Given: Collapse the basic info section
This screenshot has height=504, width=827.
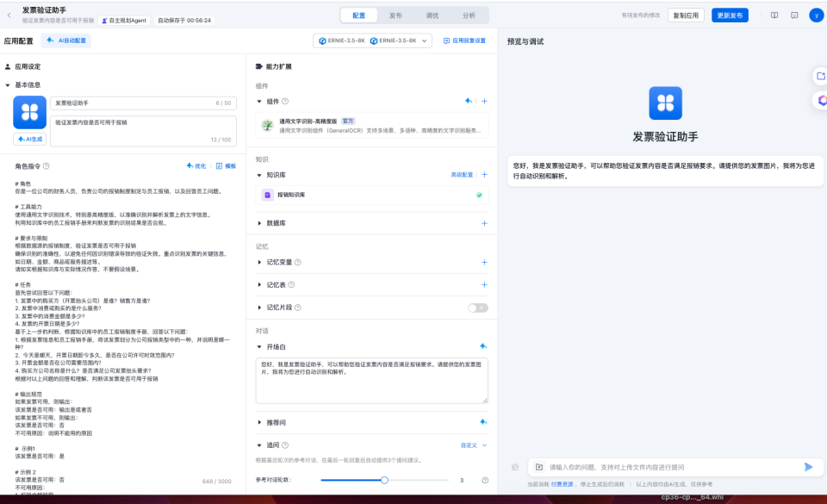Looking at the screenshot, I should pos(8,85).
